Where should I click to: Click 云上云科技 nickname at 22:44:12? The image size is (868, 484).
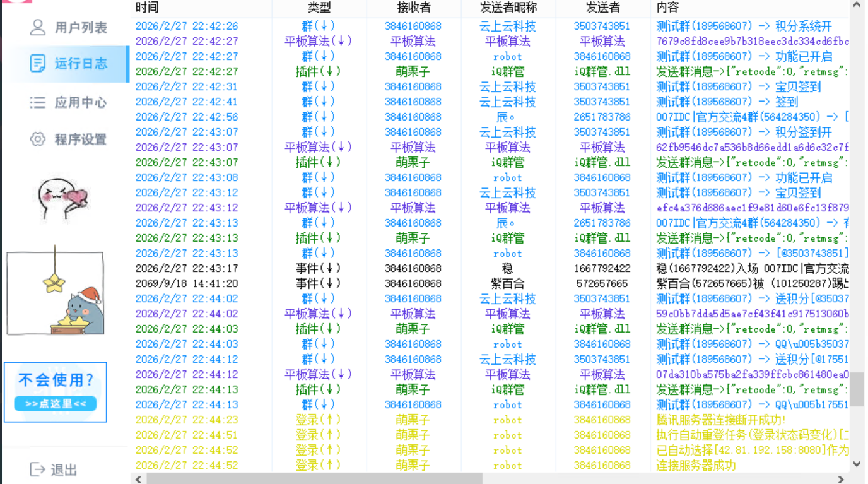(508, 359)
